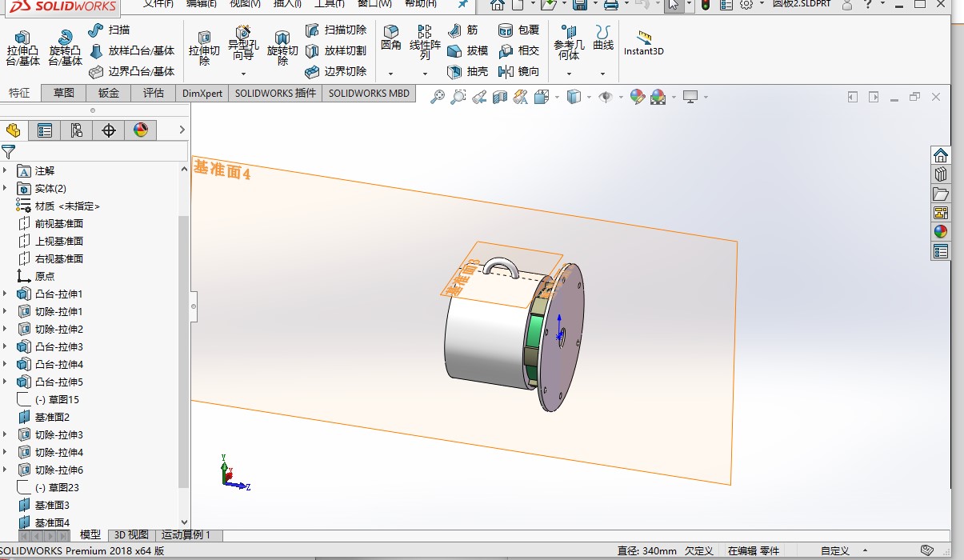Select the 线性阵列 linear pattern tool

click(x=425, y=43)
